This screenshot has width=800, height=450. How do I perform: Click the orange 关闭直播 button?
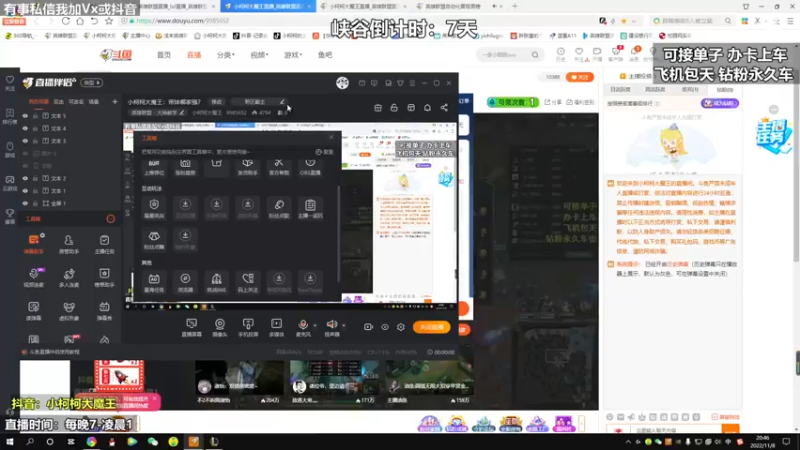click(x=432, y=327)
